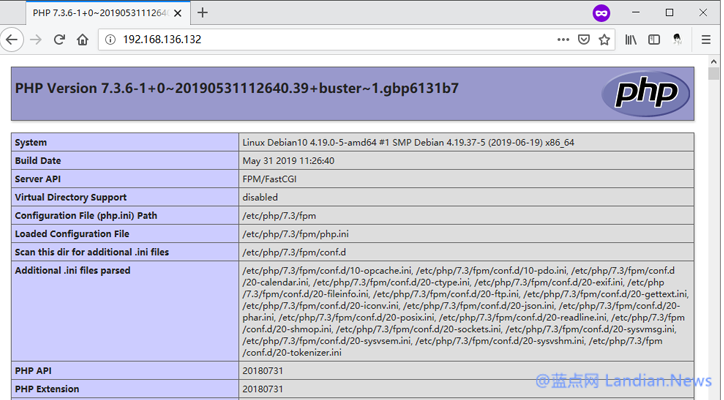
Task: Click the PHP logo in header
Action: pyautogui.click(x=644, y=91)
